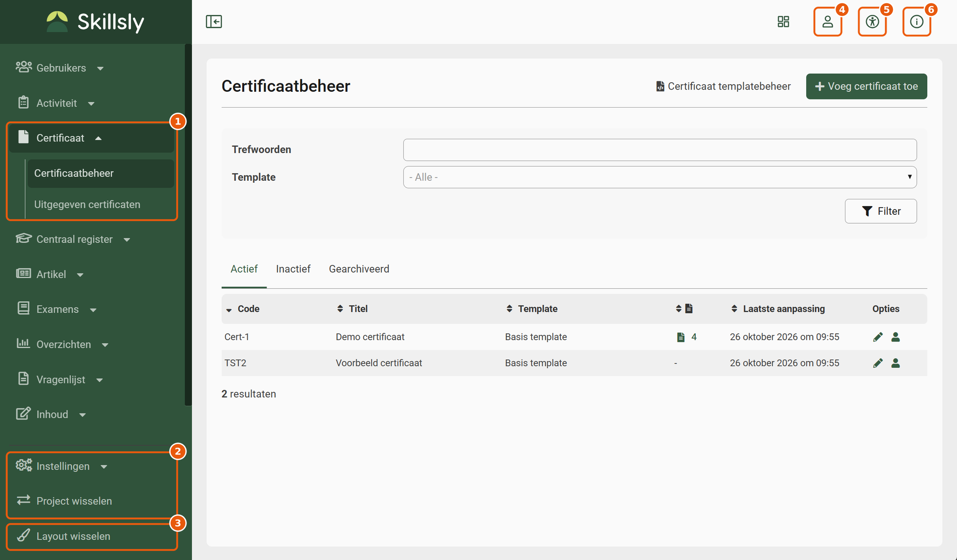Switch to the Inactief tab

293,269
